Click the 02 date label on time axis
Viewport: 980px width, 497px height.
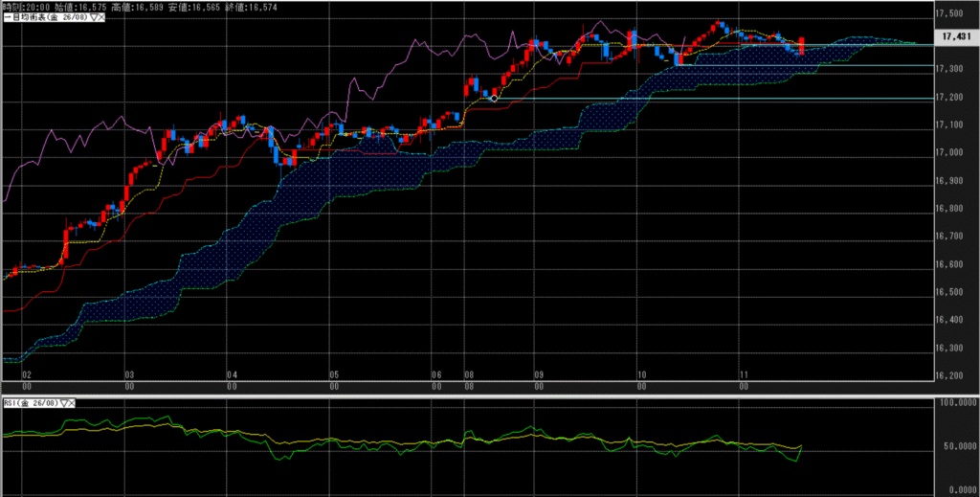pyautogui.click(x=27, y=375)
